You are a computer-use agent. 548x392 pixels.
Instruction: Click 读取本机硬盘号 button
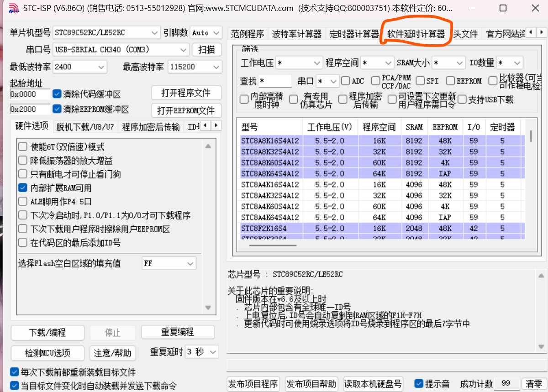pyautogui.click(x=373, y=384)
